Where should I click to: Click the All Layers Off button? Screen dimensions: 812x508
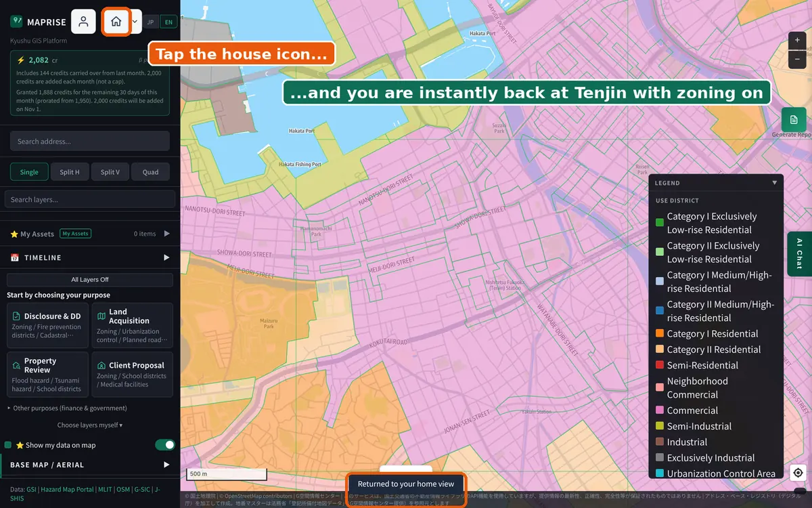point(90,280)
